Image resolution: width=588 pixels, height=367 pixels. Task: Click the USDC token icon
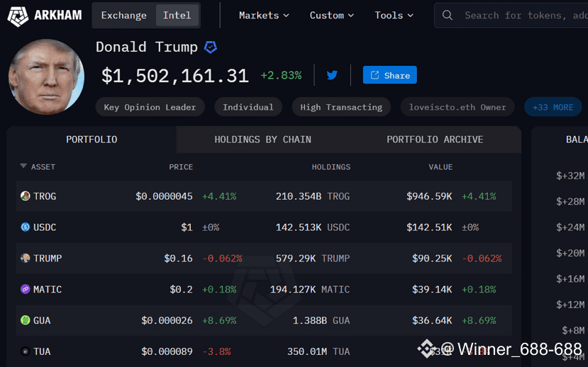25,227
